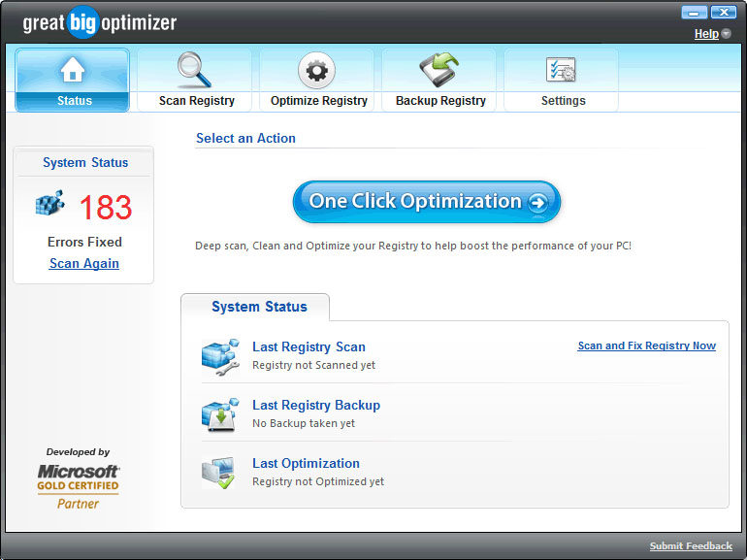The image size is (747, 560).
Task: Click the Last Registry Backup heading
Action: tap(316, 405)
